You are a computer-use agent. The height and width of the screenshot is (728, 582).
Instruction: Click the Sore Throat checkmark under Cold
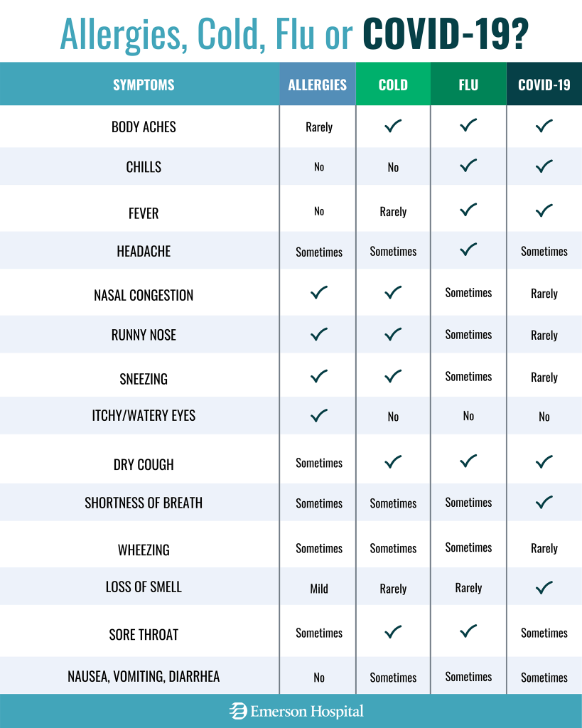(393, 631)
